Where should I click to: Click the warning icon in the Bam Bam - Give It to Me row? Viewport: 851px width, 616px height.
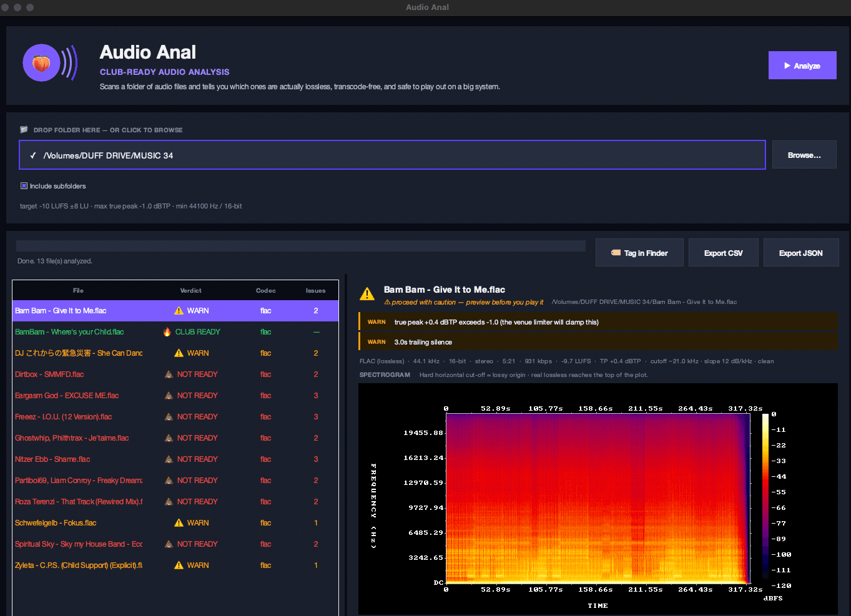[x=179, y=311]
